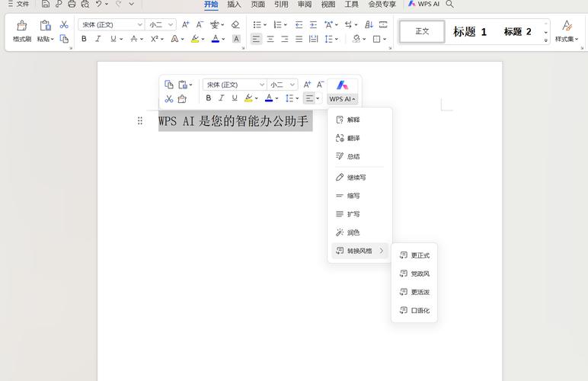Toggle ribbon Align Left
The image size is (588, 381).
tap(256, 39)
